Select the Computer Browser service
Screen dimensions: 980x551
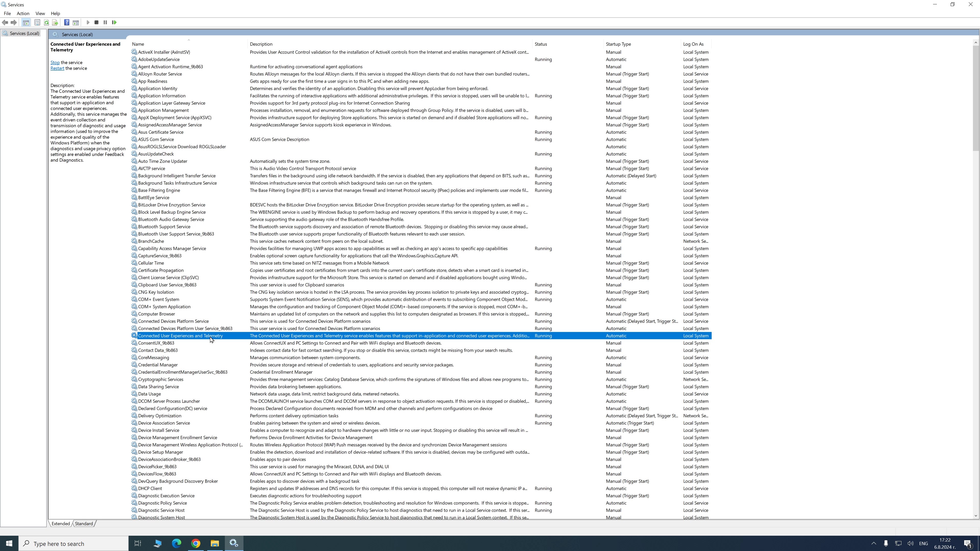click(421, 314)
